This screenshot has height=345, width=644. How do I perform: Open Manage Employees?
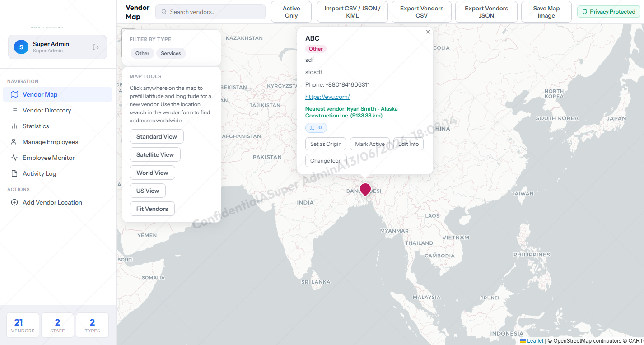click(x=58, y=142)
